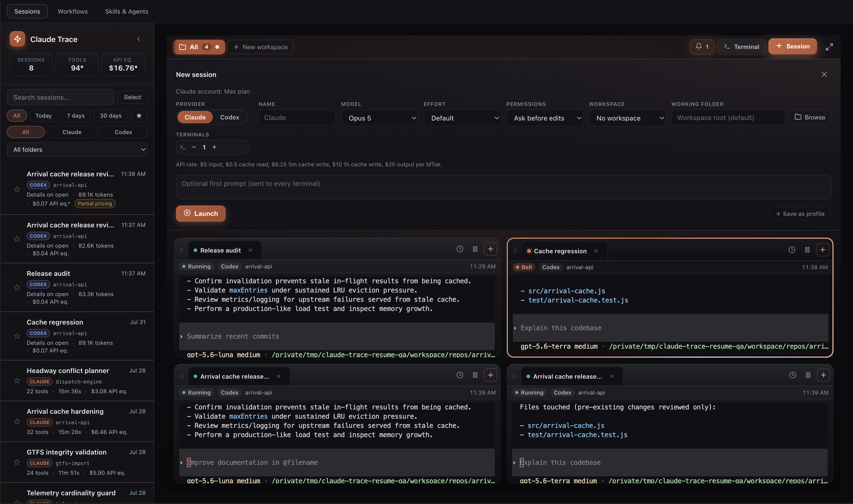Open src/arrival-cache.js link in Cache regression
Image resolution: width=853 pixels, height=504 pixels.
(x=567, y=291)
